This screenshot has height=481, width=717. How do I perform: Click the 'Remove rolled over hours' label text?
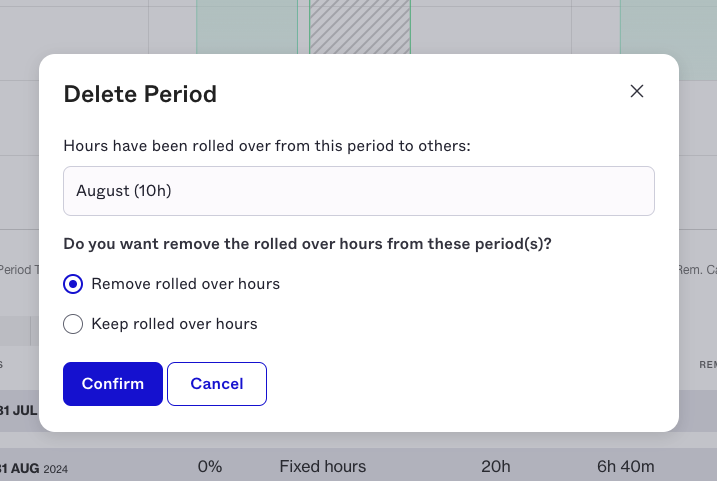(186, 284)
